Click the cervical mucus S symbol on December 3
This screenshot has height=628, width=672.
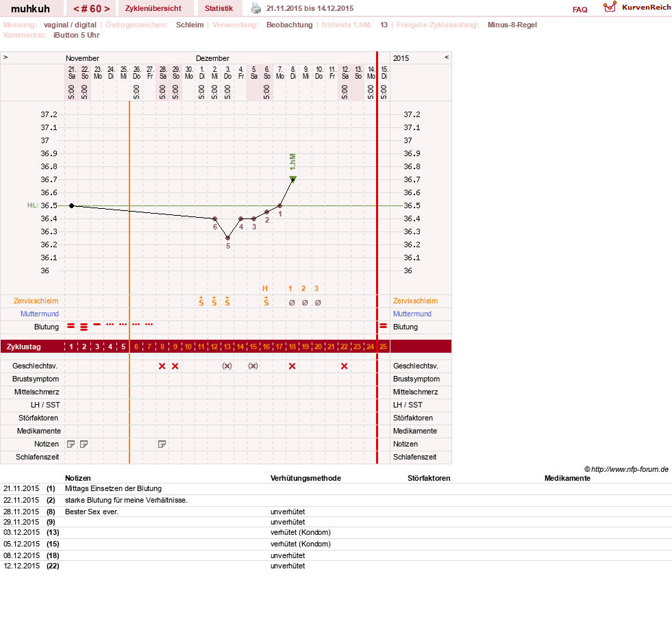[x=227, y=301]
